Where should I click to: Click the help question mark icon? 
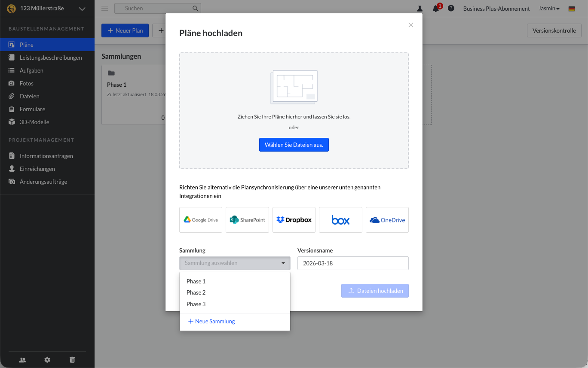(451, 8)
